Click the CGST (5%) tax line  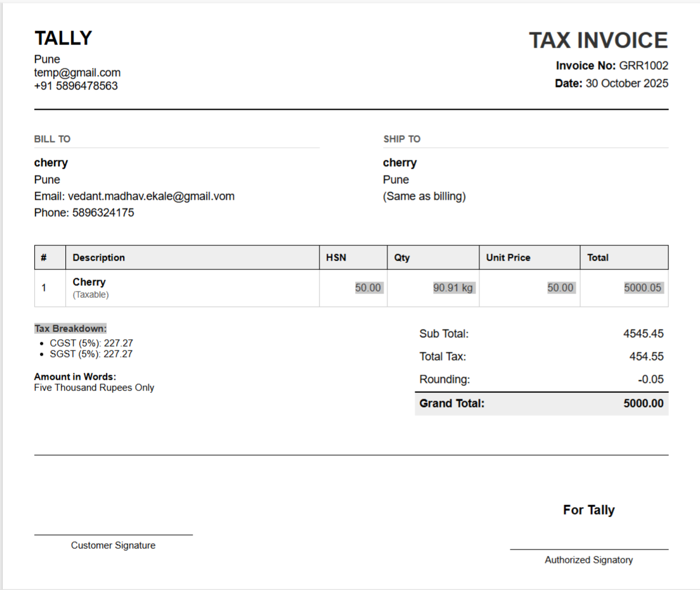pyautogui.click(x=91, y=343)
